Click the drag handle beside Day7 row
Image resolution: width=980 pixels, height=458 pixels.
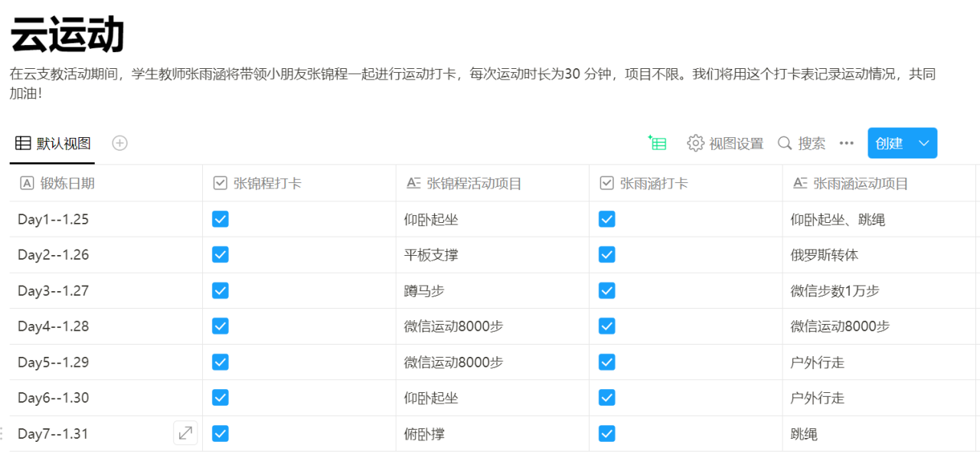pos(2,433)
